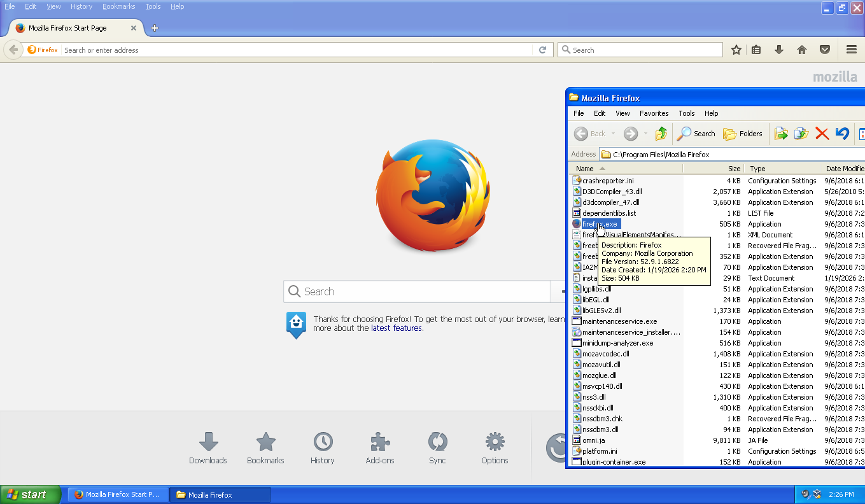This screenshot has width=865, height=504.
Task: Click the Undo icon in Explorer toolbar
Action: [x=842, y=134]
